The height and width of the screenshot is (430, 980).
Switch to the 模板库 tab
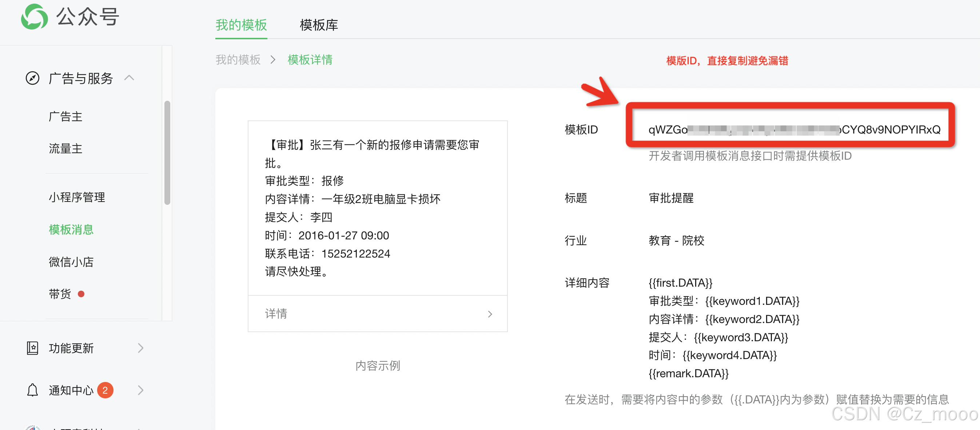(x=318, y=25)
